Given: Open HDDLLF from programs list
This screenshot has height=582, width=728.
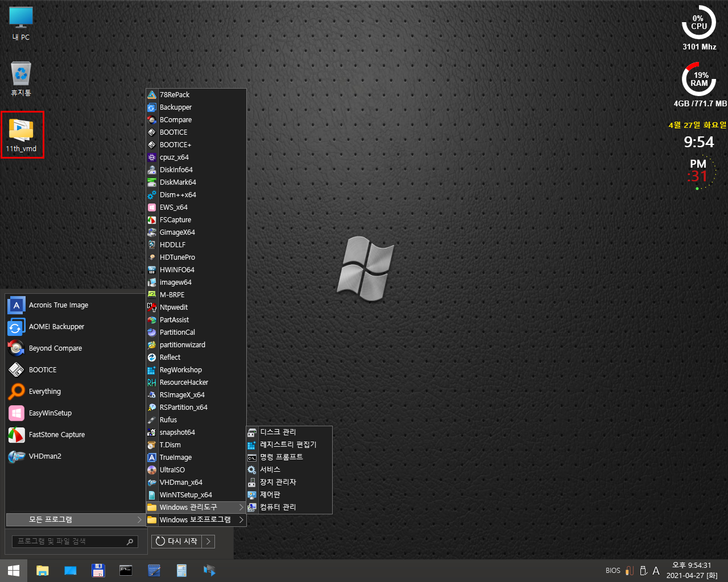Looking at the screenshot, I should (x=196, y=245).
